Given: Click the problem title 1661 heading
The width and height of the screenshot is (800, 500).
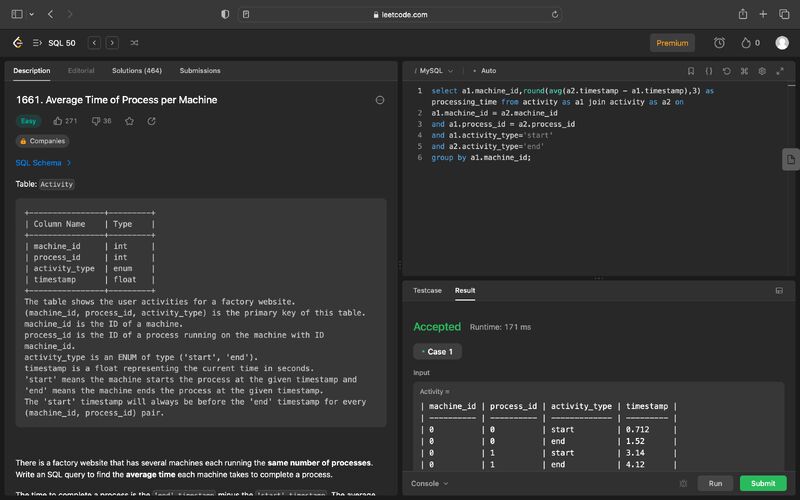Looking at the screenshot, I should click(x=117, y=100).
